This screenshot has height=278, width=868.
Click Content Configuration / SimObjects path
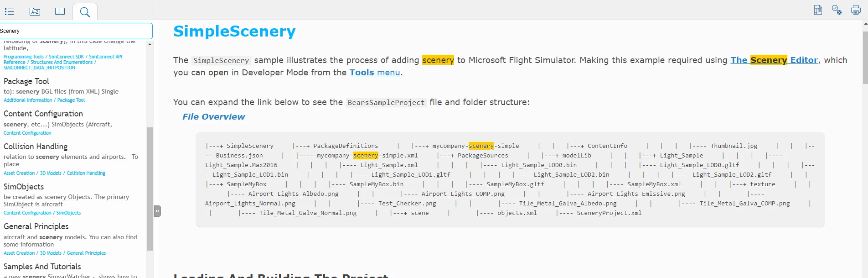pyautogui.click(x=42, y=213)
